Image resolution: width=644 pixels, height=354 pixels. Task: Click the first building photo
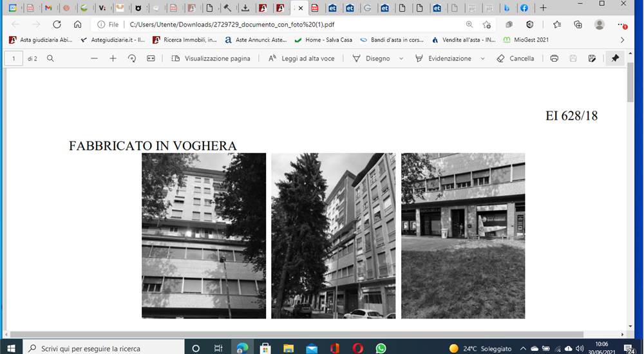click(x=204, y=236)
